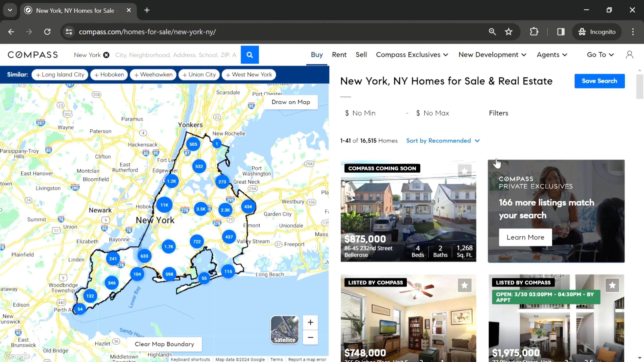Click the blue search magnifier button
Image resolution: width=644 pixels, height=362 pixels.
click(x=250, y=55)
